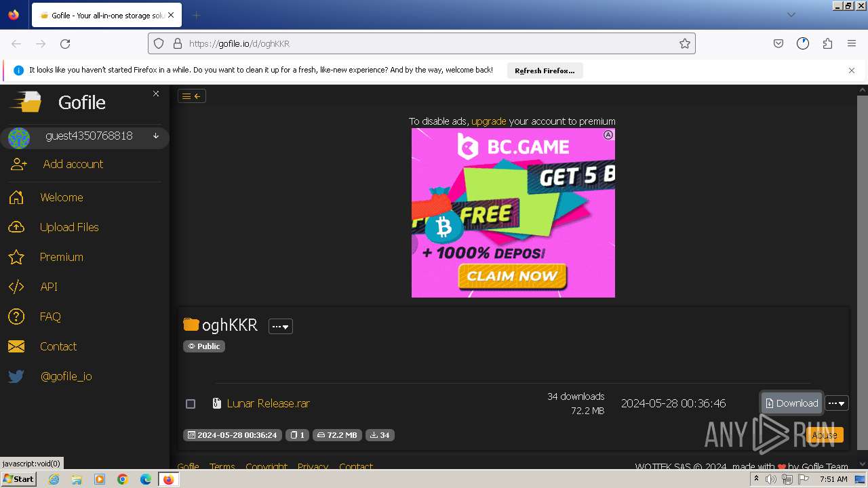Open Chrome from the taskbar
868x488 pixels.
(122, 479)
